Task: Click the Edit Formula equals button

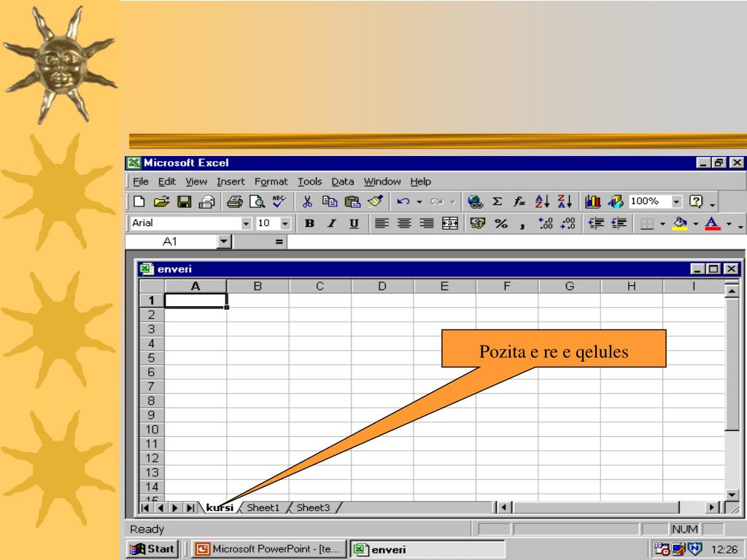Action: pyautogui.click(x=279, y=242)
